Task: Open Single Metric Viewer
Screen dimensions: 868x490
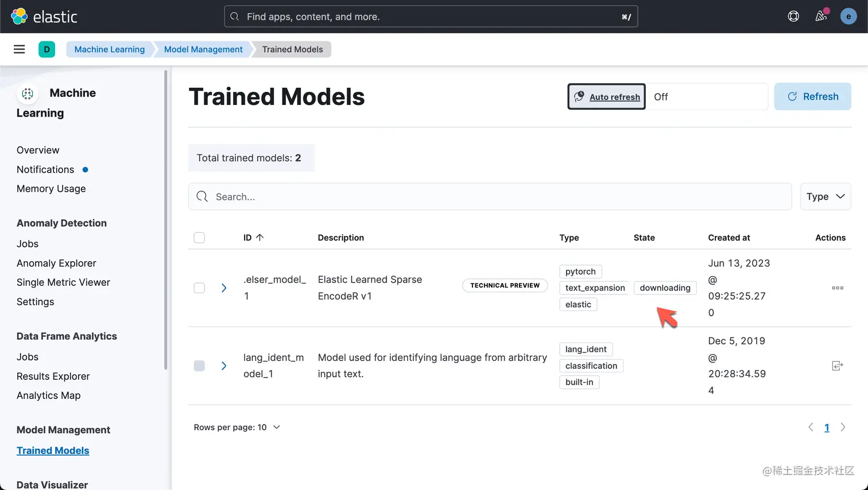Action: [x=63, y=282]
